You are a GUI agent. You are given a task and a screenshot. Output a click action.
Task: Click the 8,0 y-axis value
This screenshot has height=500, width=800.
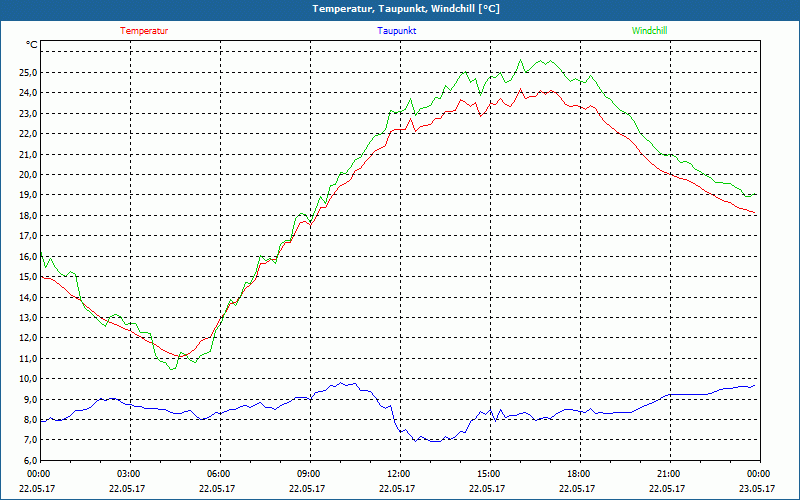30,419
